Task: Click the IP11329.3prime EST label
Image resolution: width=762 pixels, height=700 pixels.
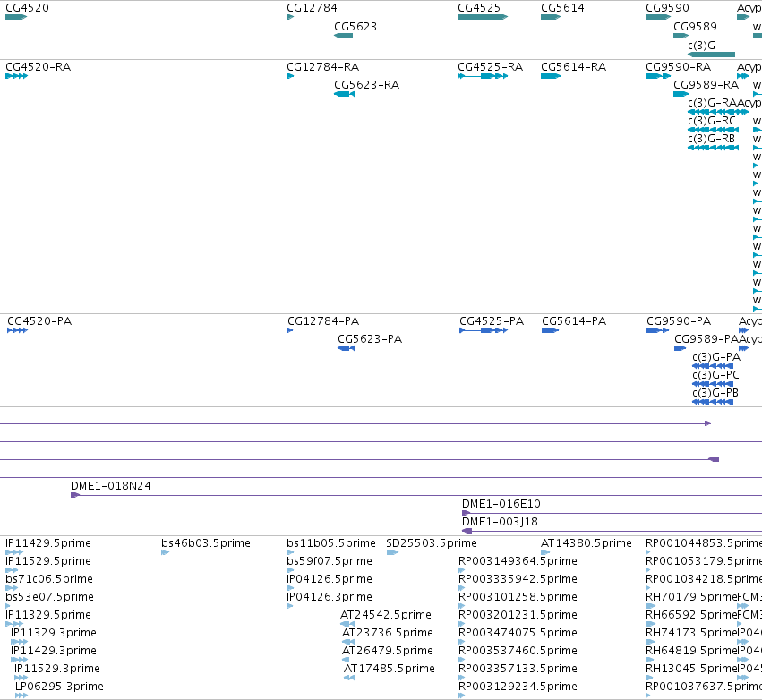Action: 54,633
